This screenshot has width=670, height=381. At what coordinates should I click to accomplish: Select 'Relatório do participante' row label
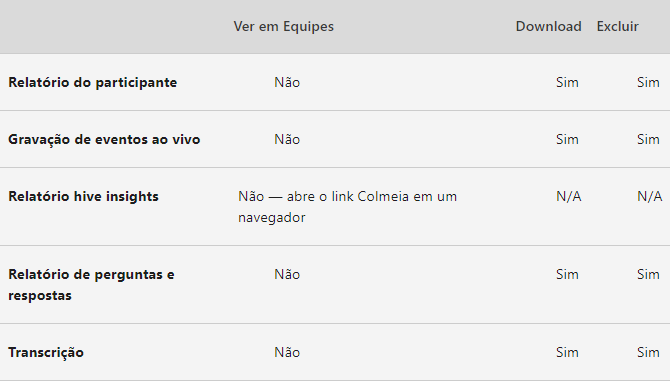coord(92,82)
